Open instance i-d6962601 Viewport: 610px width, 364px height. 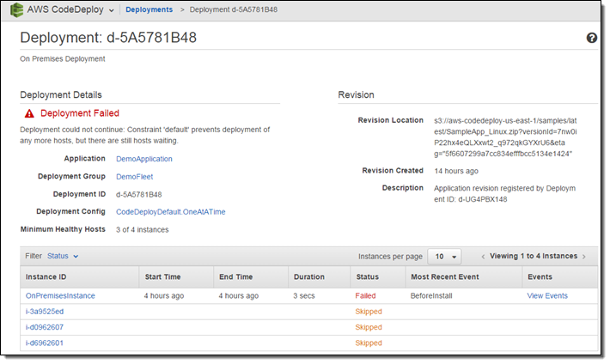[44, 343]
